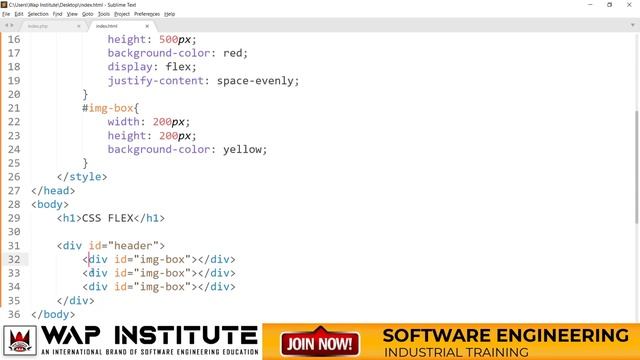The image size is (640, 360).
Task: Click 'red' value on line 17
Action: [x=232, y=53]
